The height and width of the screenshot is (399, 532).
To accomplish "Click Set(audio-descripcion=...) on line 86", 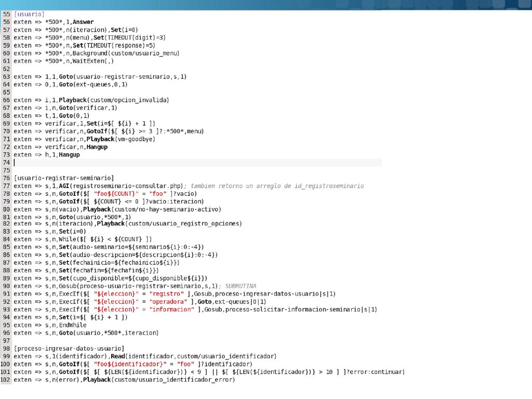I will (x=138, y=255).
